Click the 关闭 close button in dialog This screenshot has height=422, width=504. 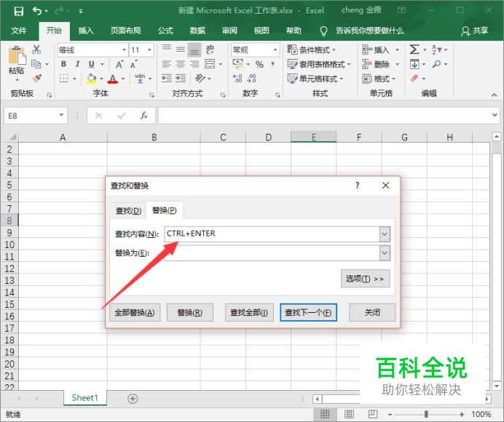(x=372, y=312)
